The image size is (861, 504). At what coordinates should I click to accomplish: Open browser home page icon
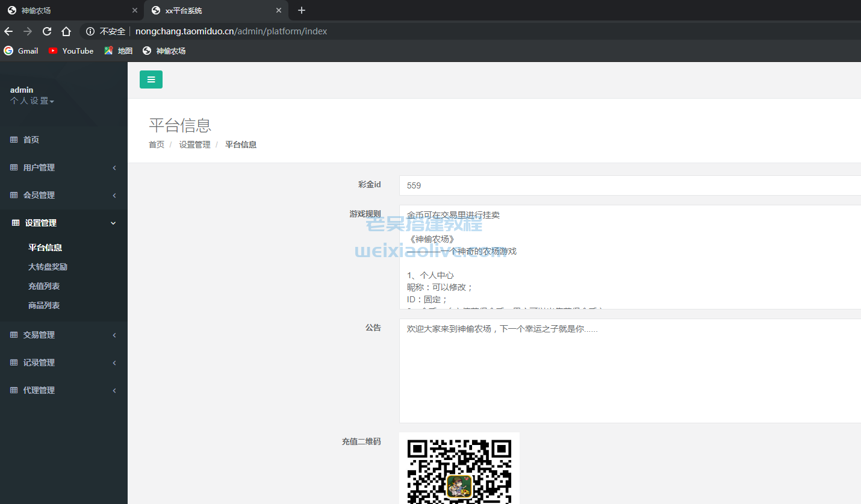[66, 31]
